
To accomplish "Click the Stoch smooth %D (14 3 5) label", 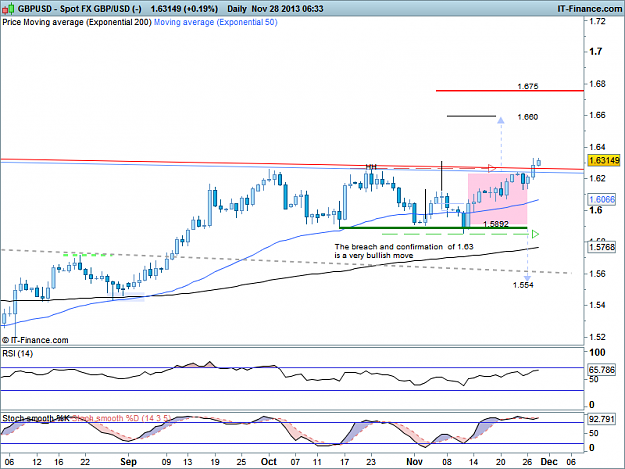I will click(x=121, y=418).
